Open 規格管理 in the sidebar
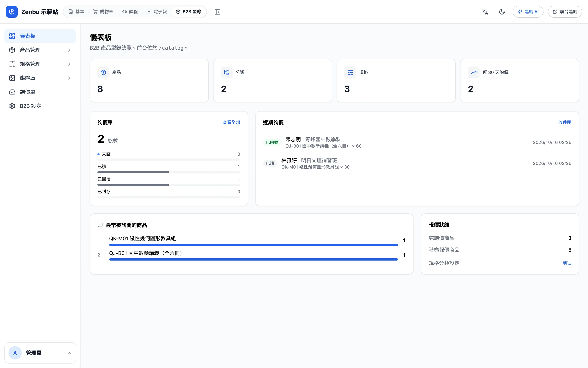 click(x=40, y=64)
